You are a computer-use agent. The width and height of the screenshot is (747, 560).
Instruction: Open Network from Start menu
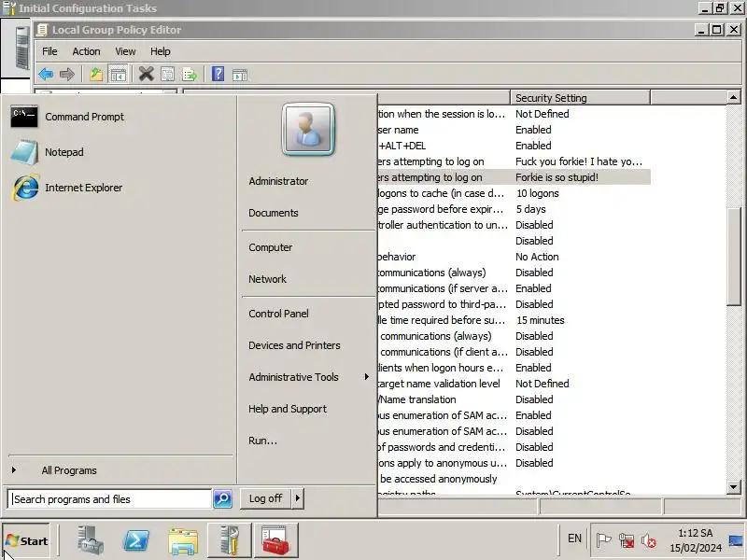click(267, 279)
